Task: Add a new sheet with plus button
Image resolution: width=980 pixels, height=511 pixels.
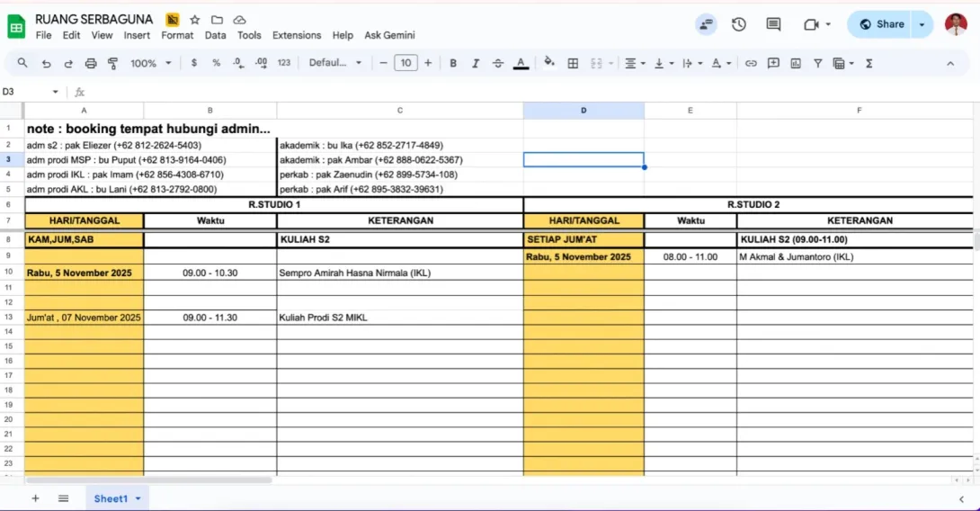Action: (36, 498)
